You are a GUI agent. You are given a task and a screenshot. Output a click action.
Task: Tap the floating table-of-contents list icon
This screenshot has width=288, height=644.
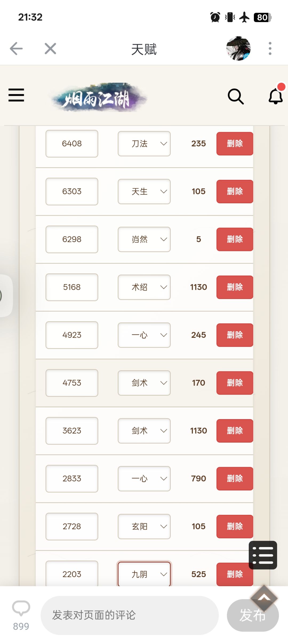tap(263, 555)
